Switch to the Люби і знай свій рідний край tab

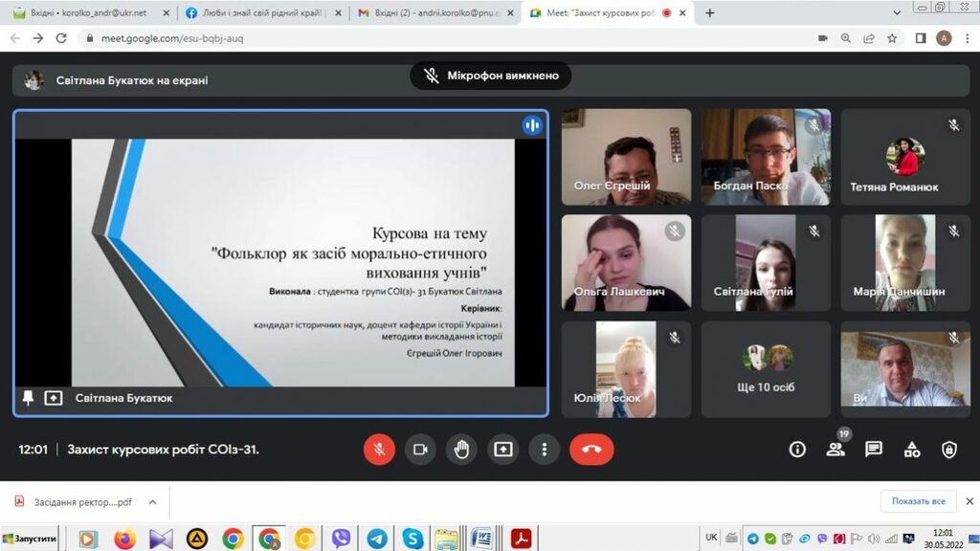tap(259, 13)
